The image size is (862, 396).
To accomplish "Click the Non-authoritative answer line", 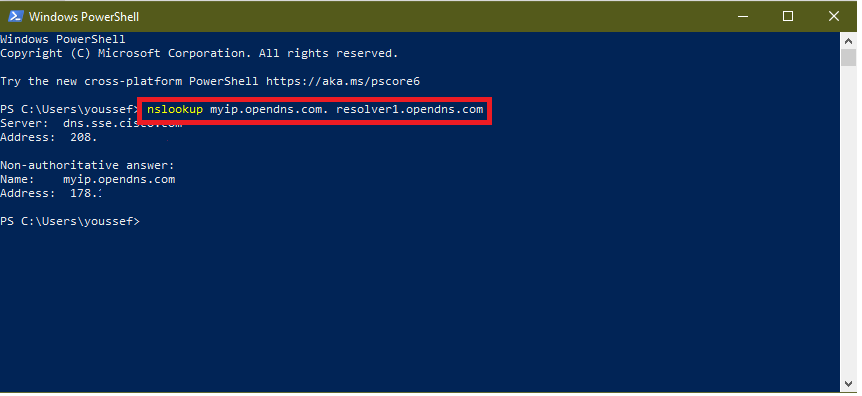I will (87, 166).
